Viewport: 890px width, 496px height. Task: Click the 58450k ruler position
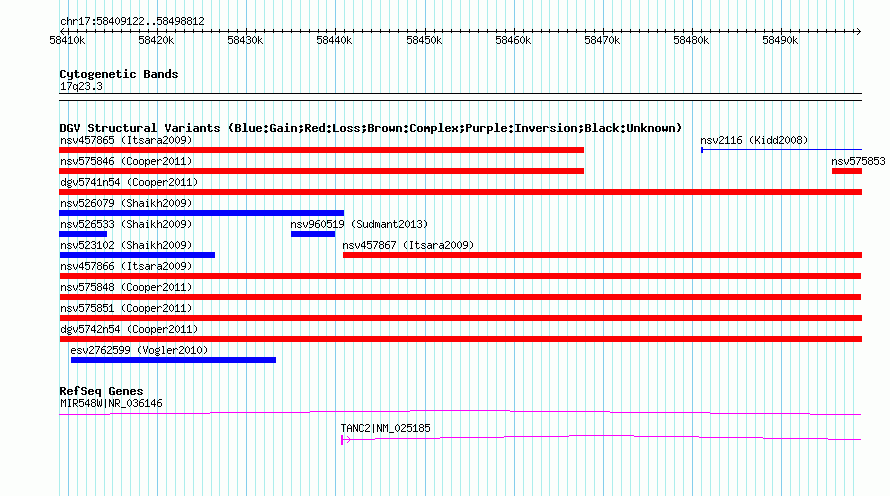coord(424,40)
